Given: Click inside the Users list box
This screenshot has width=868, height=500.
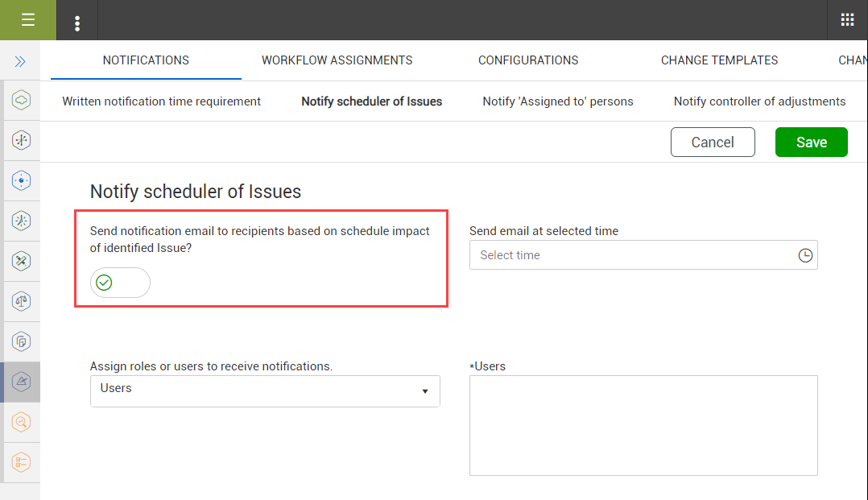Looking at the screenshot, I should point(643,425).
